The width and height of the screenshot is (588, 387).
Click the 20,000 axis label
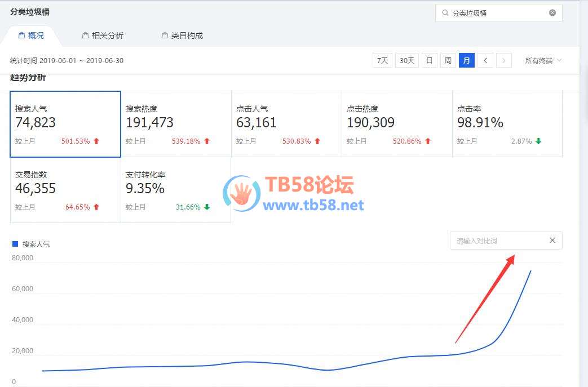(23, 350)
